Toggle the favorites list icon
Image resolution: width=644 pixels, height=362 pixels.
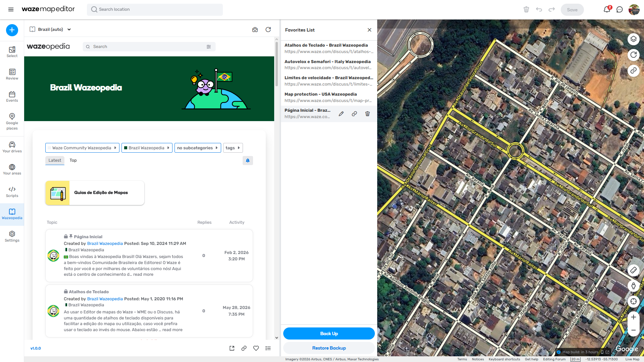[x=268, y=348]
